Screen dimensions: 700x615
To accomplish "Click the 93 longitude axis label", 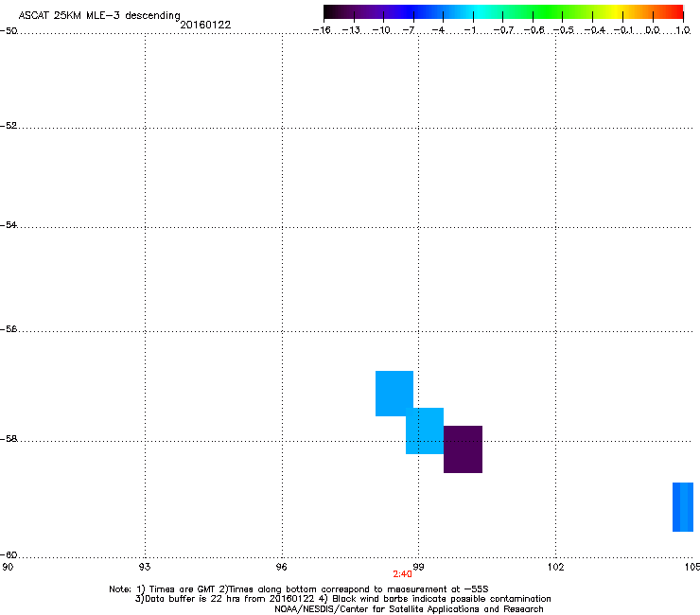I will point(145,567).
